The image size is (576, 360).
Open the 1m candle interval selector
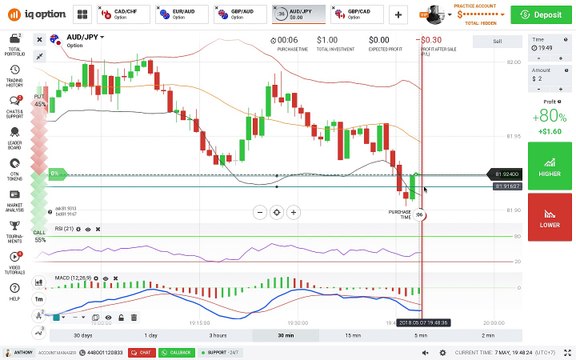click(39, 299)
